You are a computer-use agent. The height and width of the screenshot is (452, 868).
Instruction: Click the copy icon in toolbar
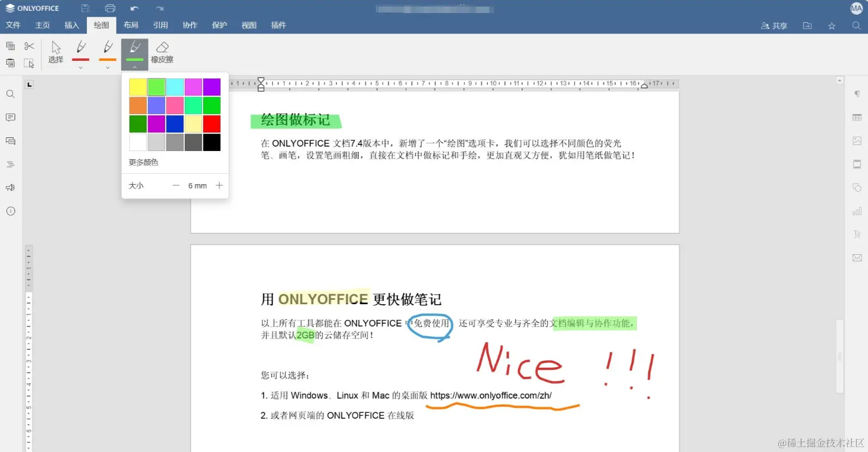tap(10, 46)
